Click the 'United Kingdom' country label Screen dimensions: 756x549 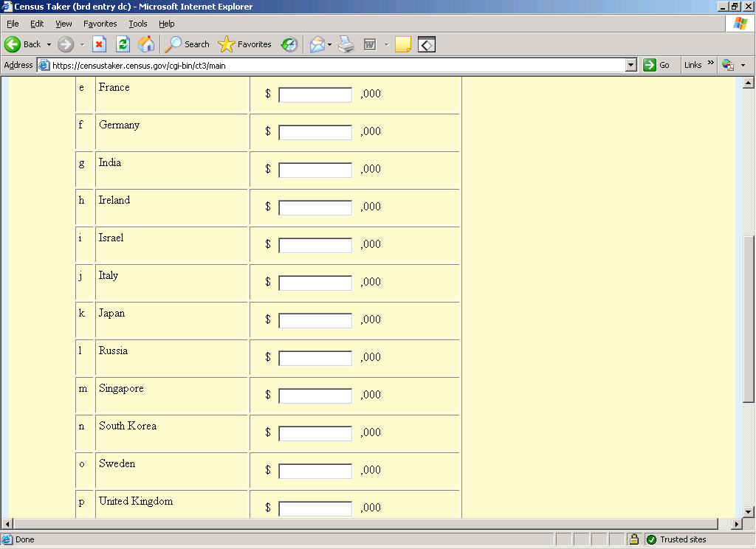tap(136, 501)
